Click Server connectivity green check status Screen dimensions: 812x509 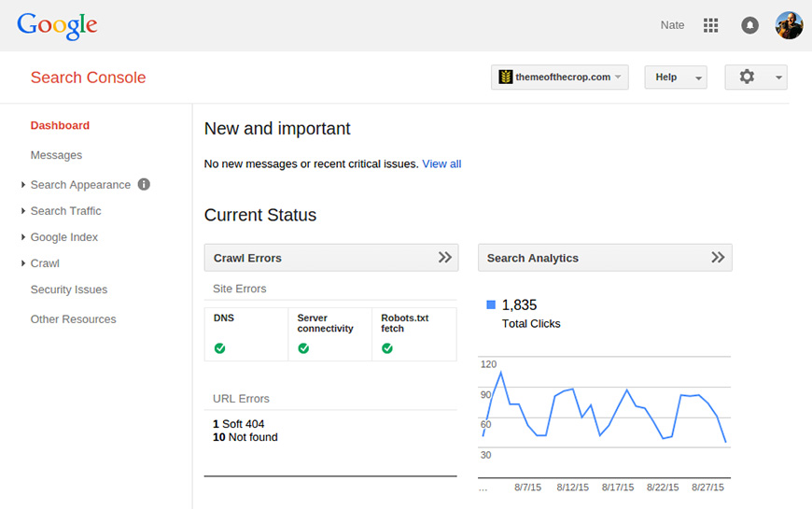point(303,348)
